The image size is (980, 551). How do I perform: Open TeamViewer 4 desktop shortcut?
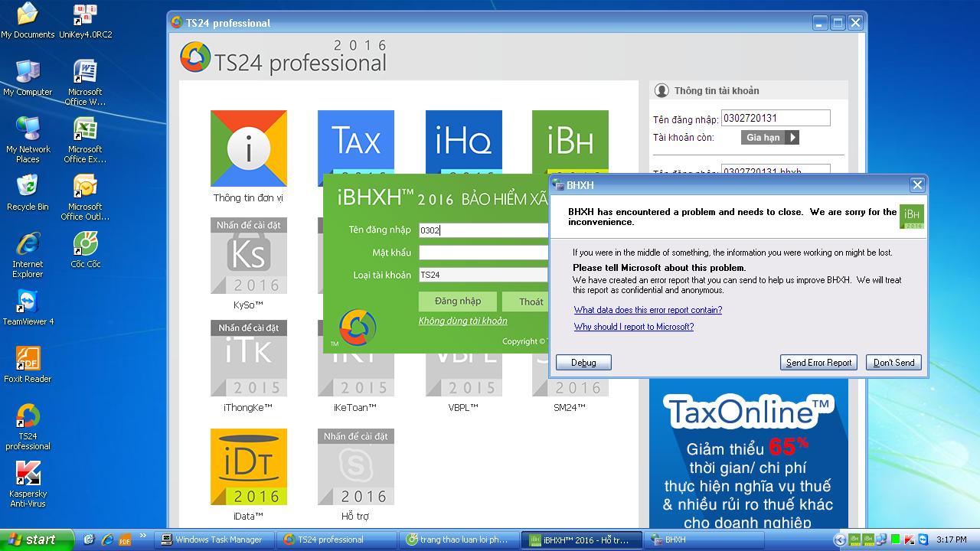(28, 308)
